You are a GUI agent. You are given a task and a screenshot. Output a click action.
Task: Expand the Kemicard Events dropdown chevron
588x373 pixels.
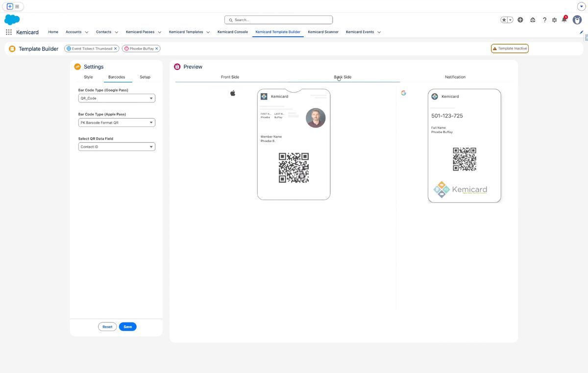click(x=379, y=32)
